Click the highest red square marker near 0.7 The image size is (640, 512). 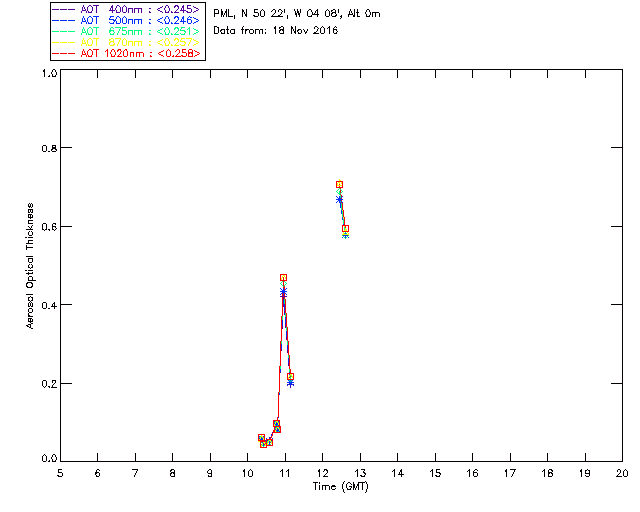click(339, 185)
